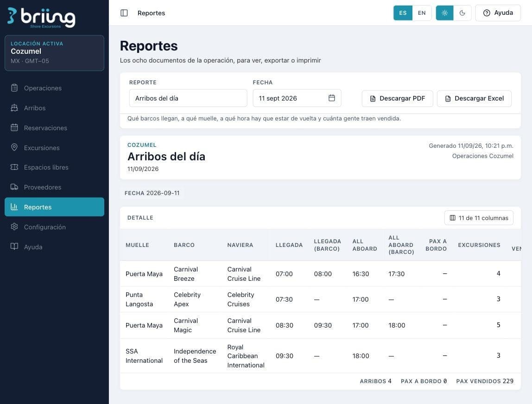
Task: Click arrival time '09:30' for Independence
Action: [285, 356]
